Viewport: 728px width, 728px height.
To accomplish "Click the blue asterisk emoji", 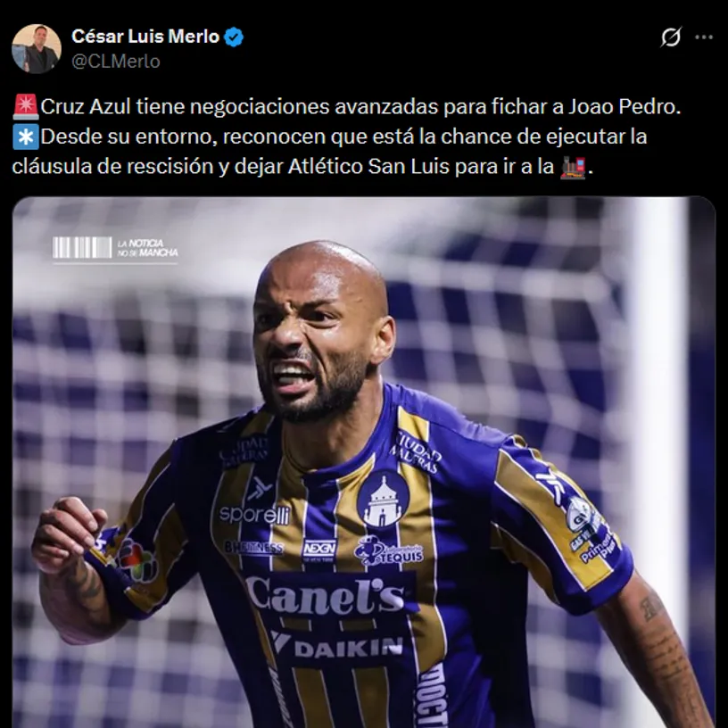I will [x=26, y=137].
